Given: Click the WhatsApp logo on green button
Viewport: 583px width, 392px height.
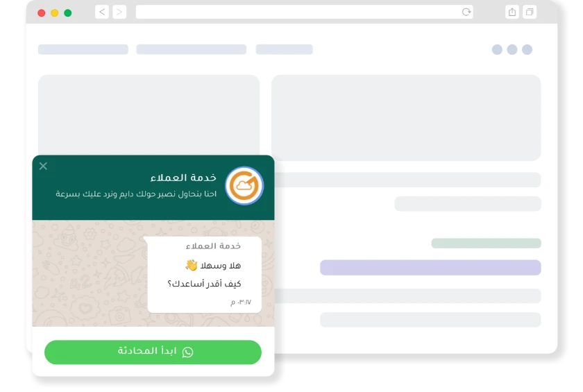Looking at the screenshot, I should point(187,352).
